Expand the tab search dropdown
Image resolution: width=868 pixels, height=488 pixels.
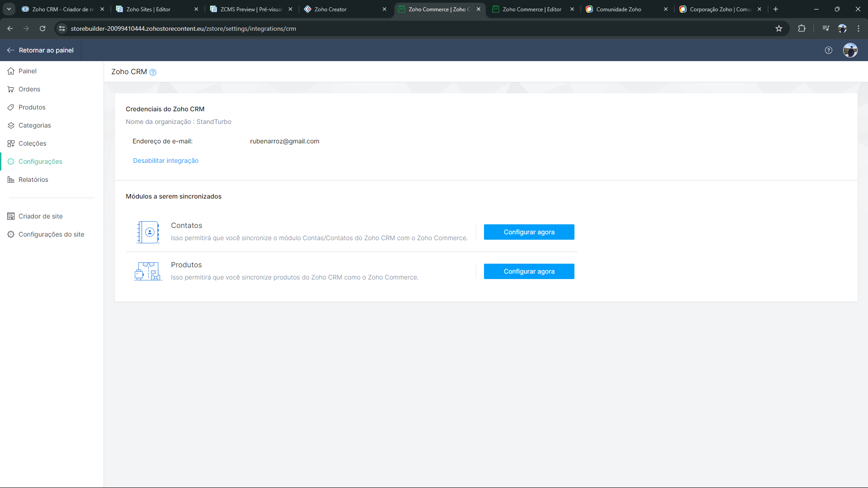pyautogui.click(x=9, y=9)
